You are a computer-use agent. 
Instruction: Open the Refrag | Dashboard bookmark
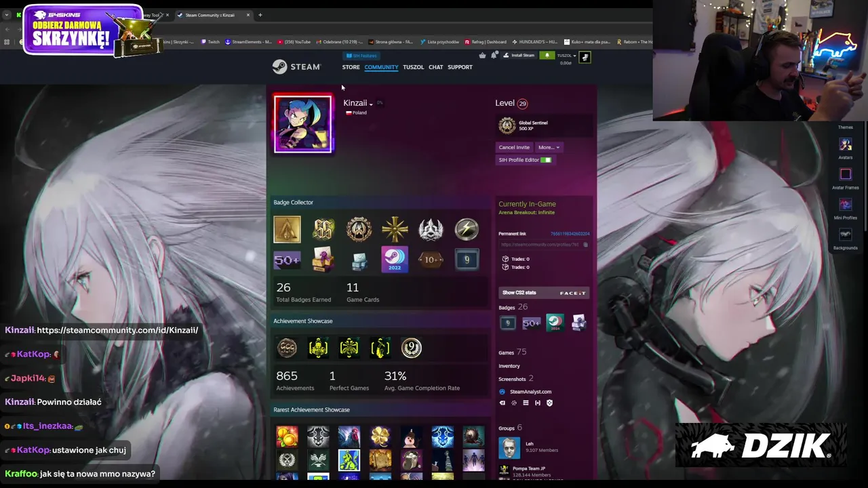point(486,42)
